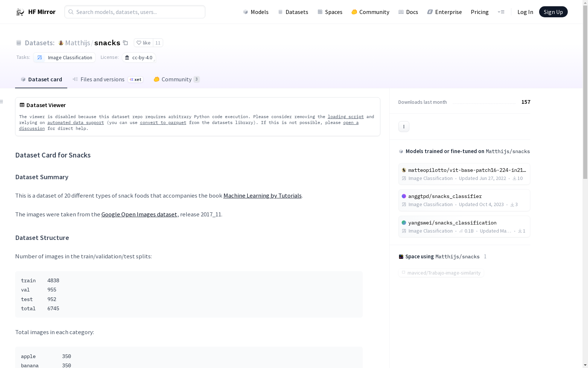Screen dimensions: 588x368
Task: Click the Sign Up button
Action: click(553, 12)
